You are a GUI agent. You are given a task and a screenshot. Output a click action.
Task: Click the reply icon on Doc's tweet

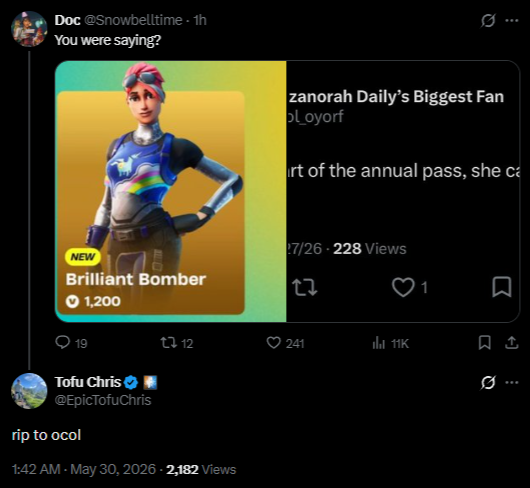click(x=63, y=343)
